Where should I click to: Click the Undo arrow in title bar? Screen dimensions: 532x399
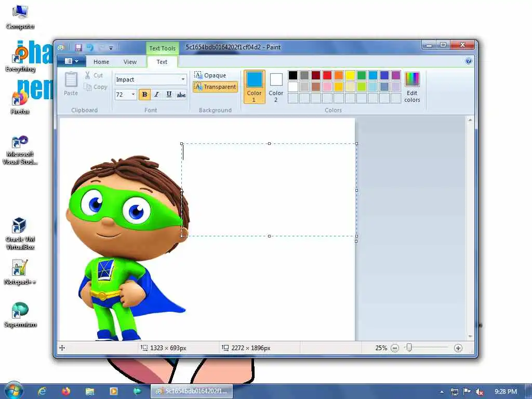[x=90, y=47]
